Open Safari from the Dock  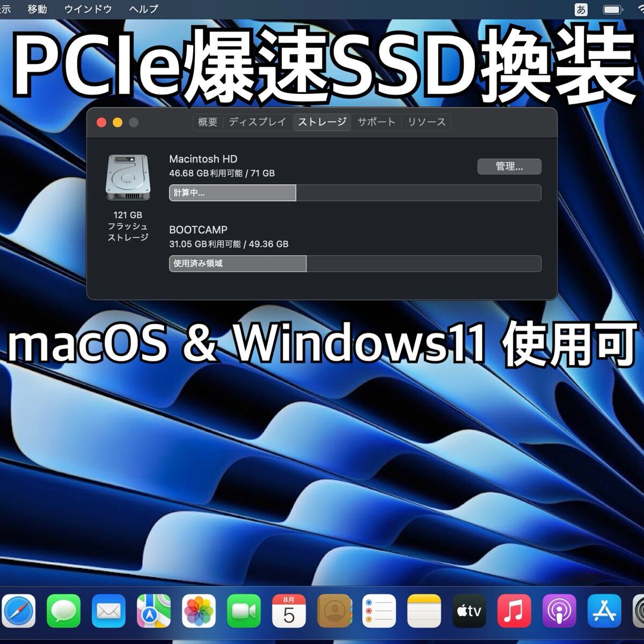(x=18, y=611)
